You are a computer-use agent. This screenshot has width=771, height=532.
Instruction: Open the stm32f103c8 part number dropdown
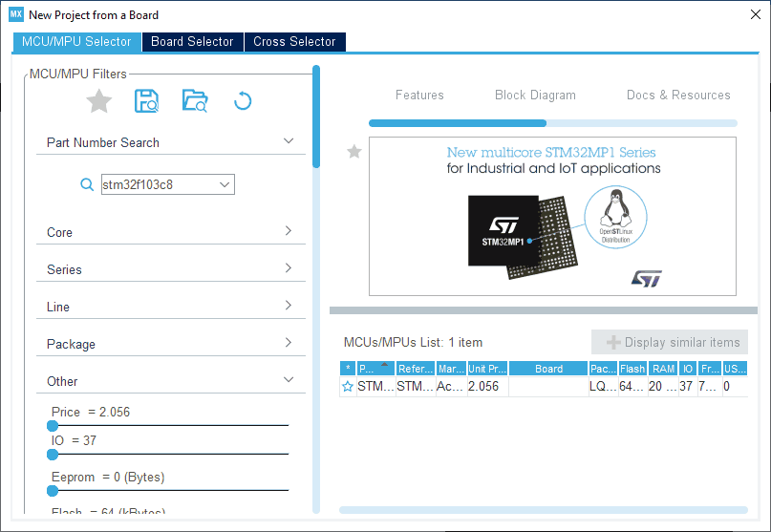(x=225, y=184)
